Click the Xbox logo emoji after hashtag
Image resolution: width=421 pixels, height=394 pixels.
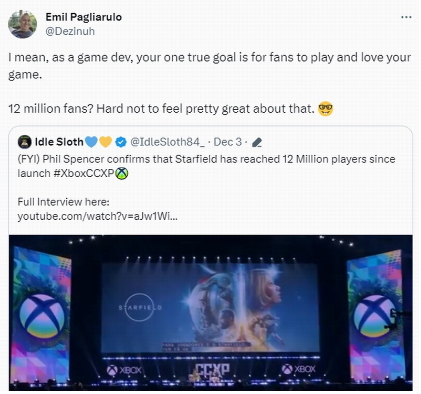coord(121,173)
